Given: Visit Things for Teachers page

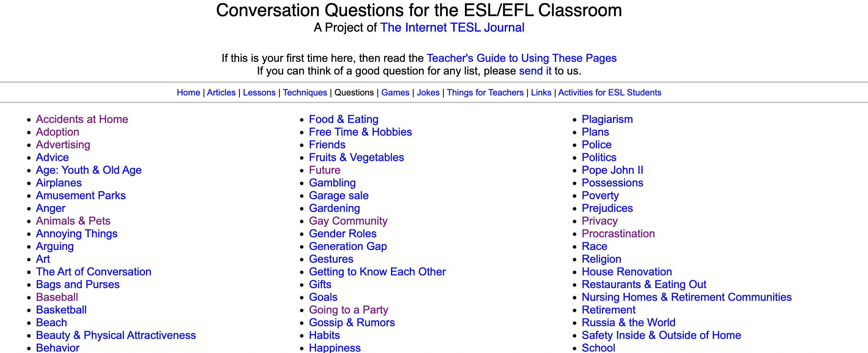Looking at the screenshot, I should [x=485, y=92].
